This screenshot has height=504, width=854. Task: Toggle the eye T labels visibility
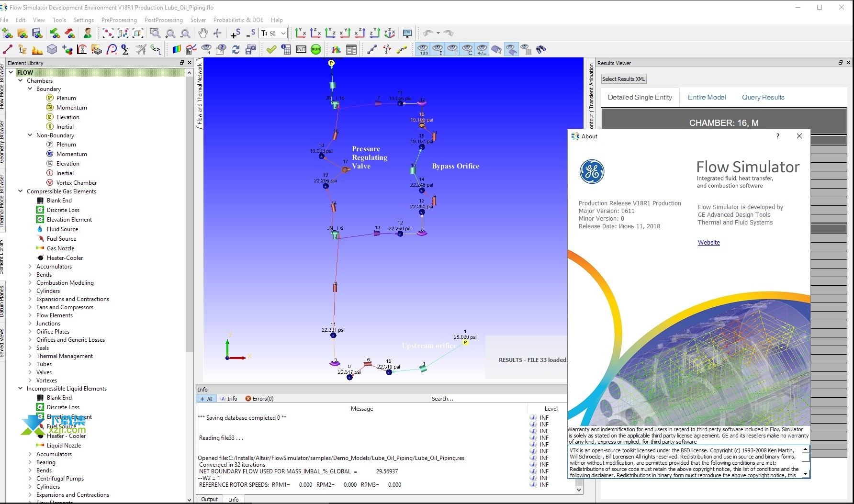453,49
